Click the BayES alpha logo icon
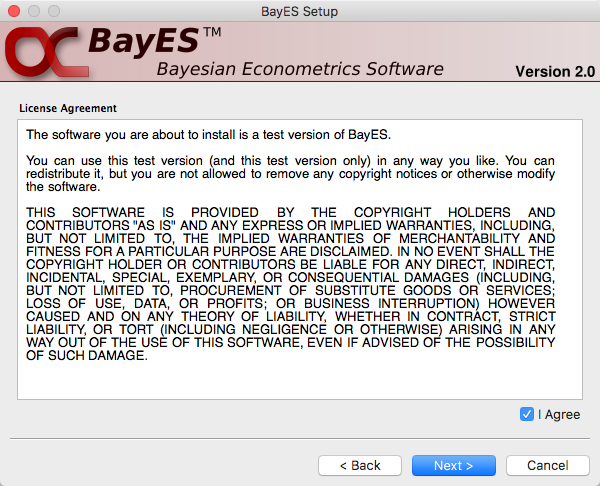 [47, 51]
